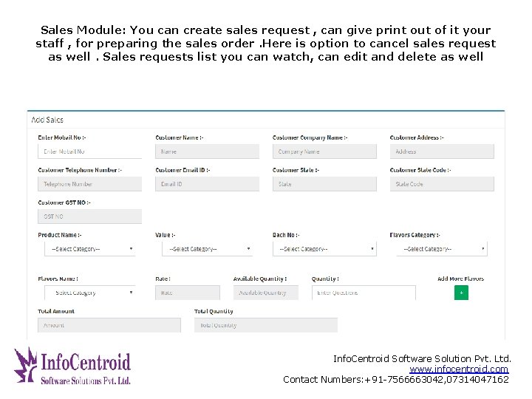Screen dimensions: 532x399
Task: Click the Enter Mobail No field
Action: tap(89, 151)
